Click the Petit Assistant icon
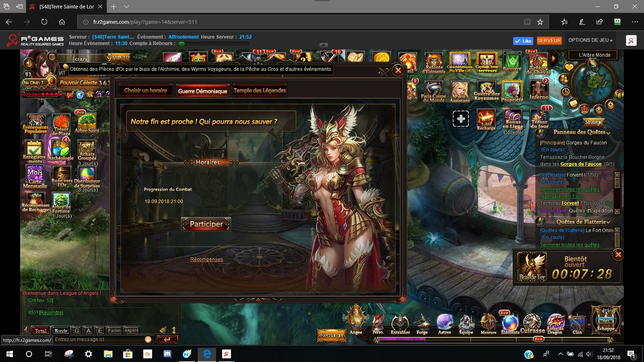This screenshot has width=644, height=362. pos(460,91)
